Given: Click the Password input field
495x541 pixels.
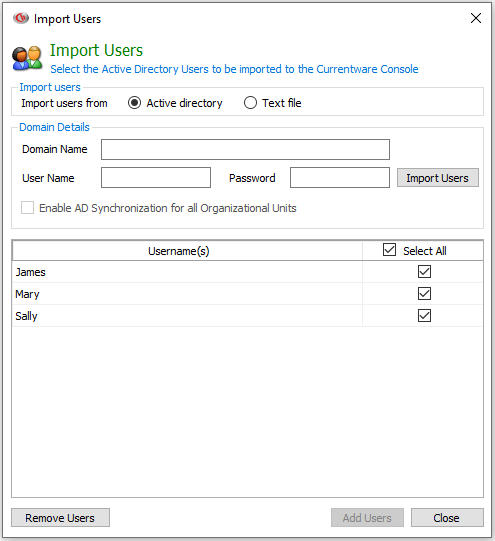Looking at the screenshot, I should point(340,178).
